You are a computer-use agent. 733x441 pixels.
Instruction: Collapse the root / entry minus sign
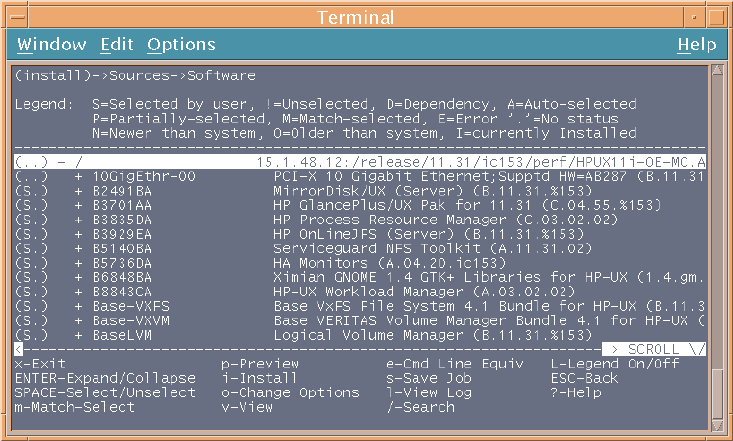pos(64,160)
